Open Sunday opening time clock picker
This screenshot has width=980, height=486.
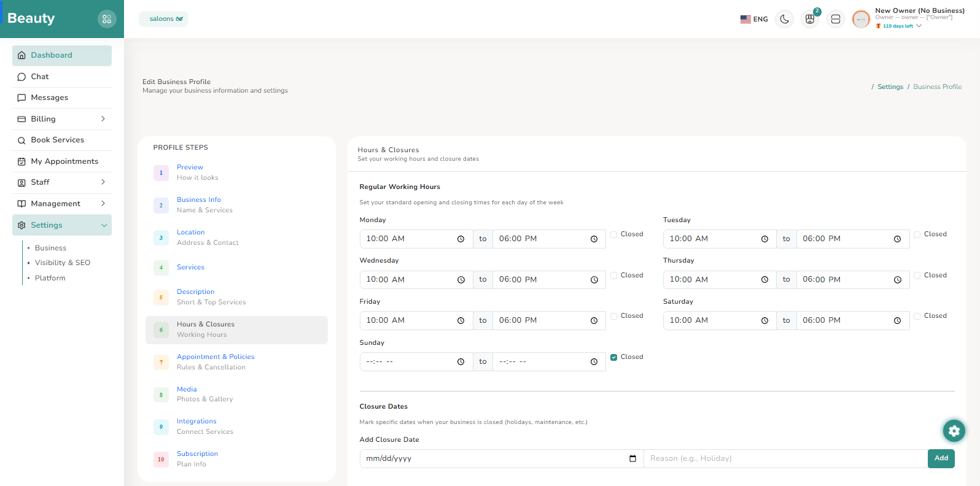[x=461, y=361]
